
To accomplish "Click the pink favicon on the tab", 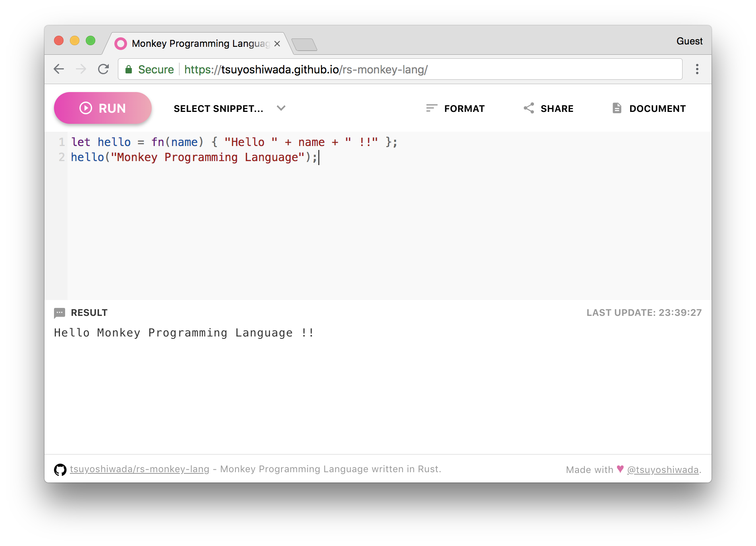I will (121, 44).
